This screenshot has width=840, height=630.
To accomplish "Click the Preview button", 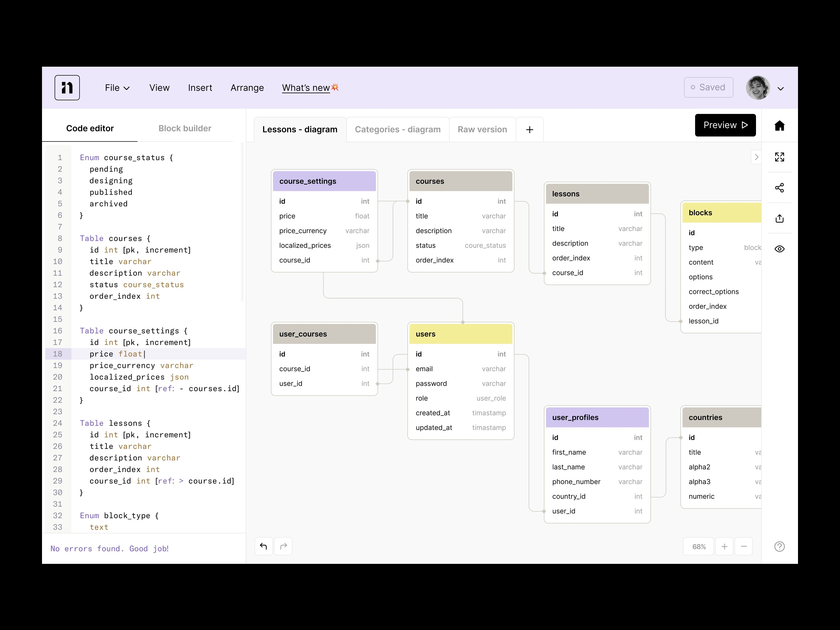I will tap(725, 125).
